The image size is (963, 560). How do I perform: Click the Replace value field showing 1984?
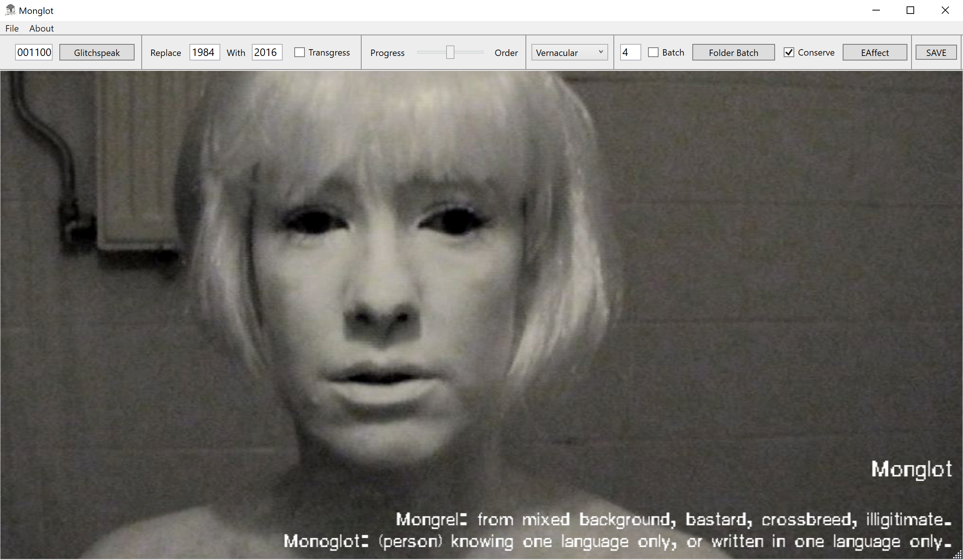tap(204, 52)
